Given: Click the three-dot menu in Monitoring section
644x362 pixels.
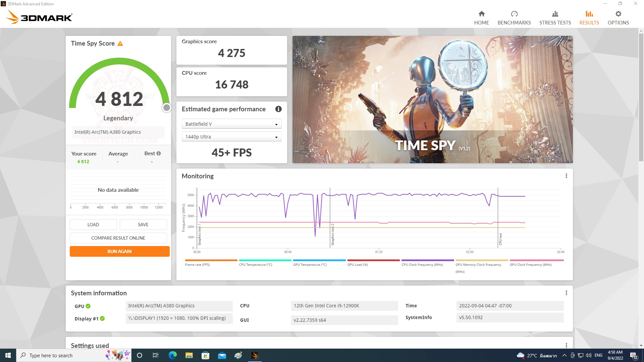Looking at the screenshot, I should [x=567, y=176].
